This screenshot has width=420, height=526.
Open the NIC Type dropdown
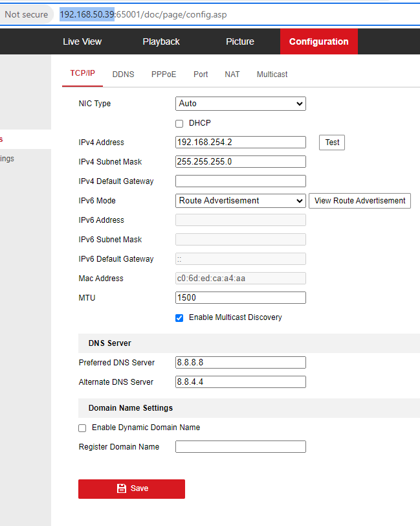click(x=240, y=104)
